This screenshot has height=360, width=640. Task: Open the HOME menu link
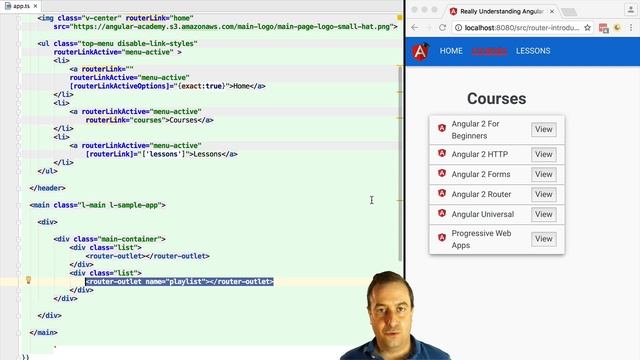tap(451, 51)
